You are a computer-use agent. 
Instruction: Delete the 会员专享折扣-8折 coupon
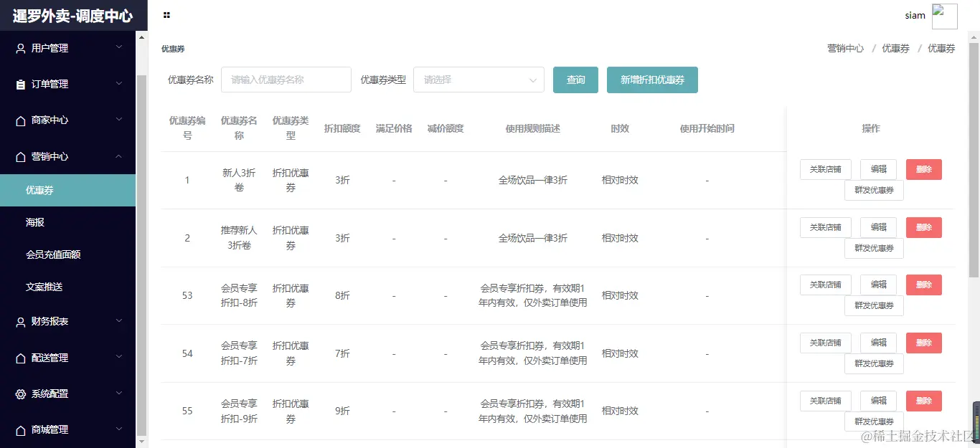924,285
